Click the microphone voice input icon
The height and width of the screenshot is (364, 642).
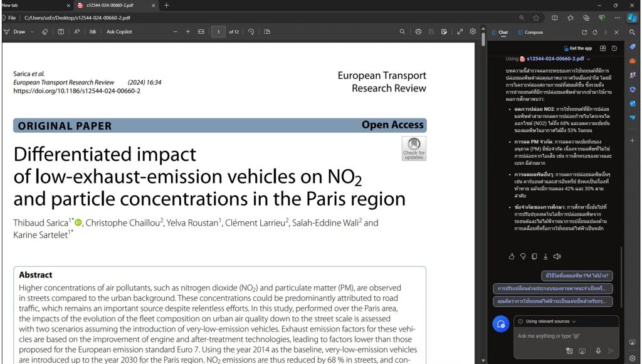(x=597, y=351)
